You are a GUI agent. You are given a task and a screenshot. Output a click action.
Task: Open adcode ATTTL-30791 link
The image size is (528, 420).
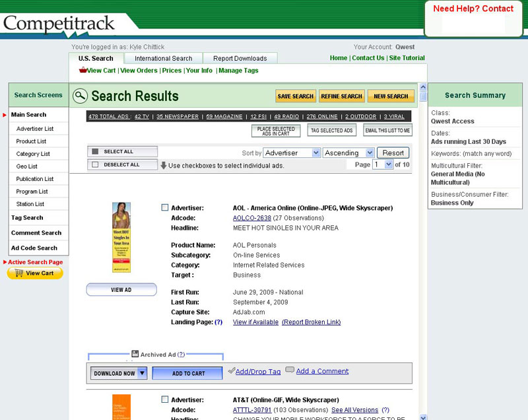(x=252, y=410)
